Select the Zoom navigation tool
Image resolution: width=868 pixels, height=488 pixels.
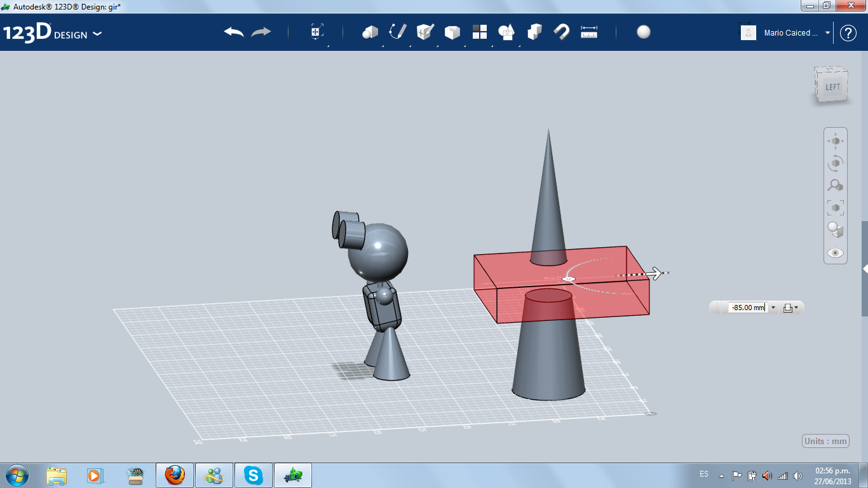(835, 186)
